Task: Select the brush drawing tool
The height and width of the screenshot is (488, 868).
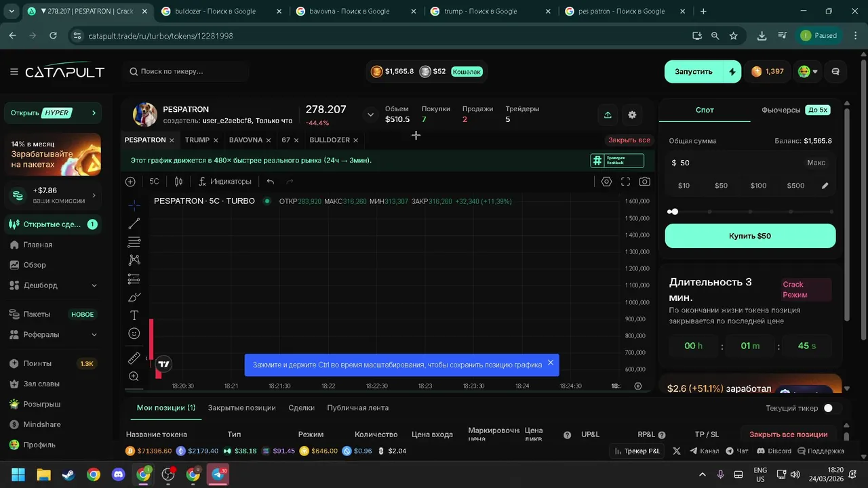Action: [x=134, y=297]
